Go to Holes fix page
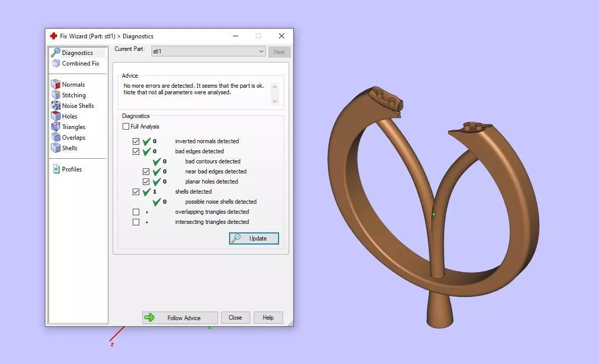Image resolution: width=599 pixels, height=364 pixels. point(70,116)
